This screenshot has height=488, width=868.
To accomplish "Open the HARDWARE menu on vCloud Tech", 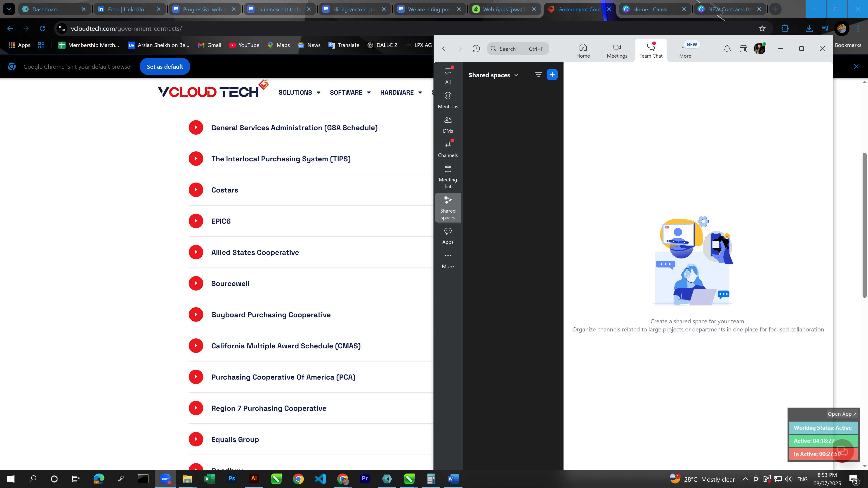I will (x=401, y=93).
